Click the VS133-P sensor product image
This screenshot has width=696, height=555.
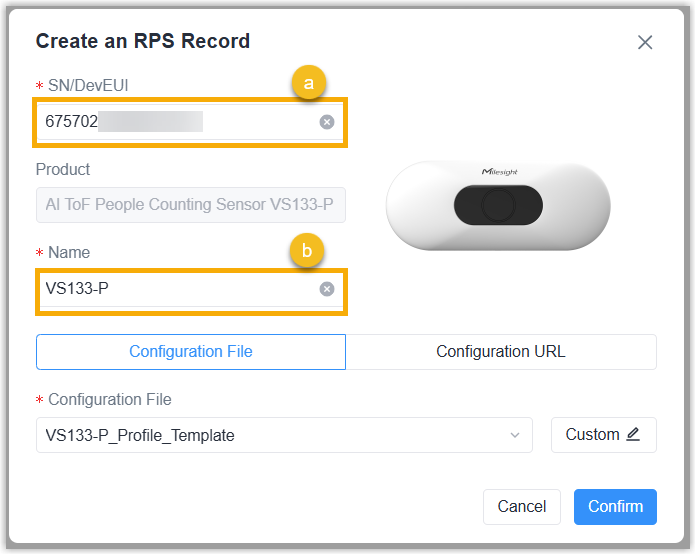[x=498, y=206]
